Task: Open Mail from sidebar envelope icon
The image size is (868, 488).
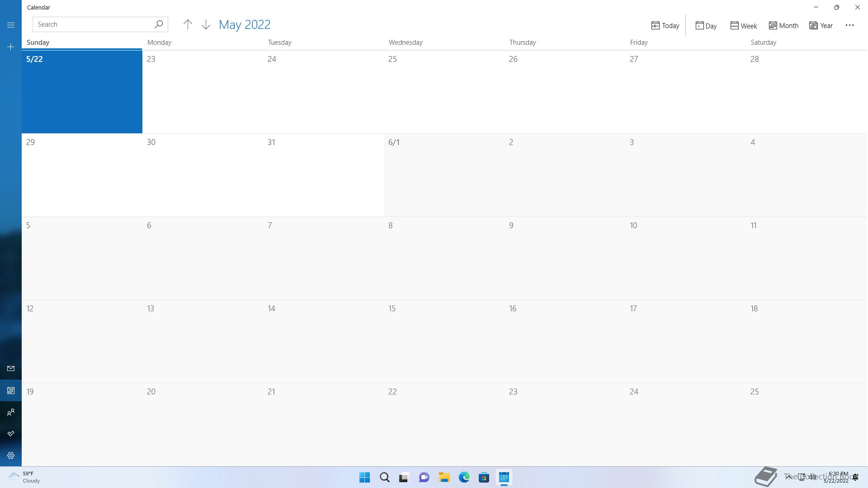Action: click(x=11, y=369)
